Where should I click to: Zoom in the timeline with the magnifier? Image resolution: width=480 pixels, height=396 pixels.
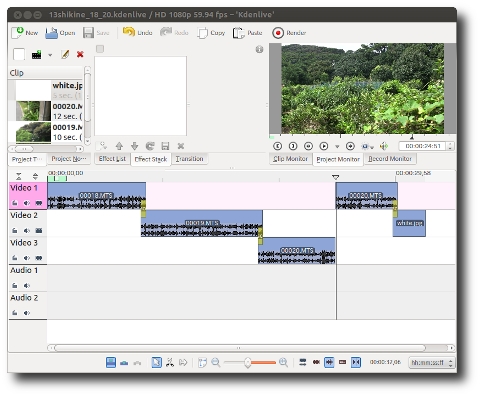pyautogui.click(x=283, y=362)
